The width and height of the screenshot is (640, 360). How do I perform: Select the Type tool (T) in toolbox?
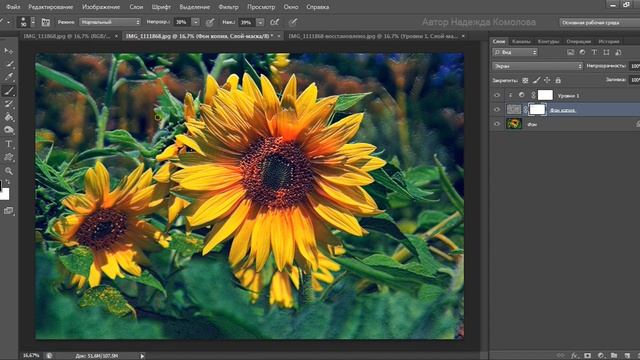(9, 144)
